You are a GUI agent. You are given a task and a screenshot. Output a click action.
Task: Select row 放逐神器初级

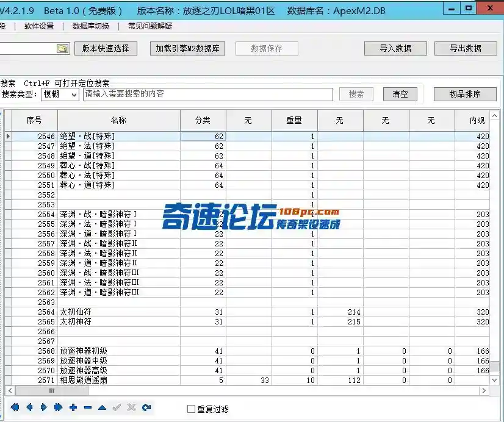[248, 351]
